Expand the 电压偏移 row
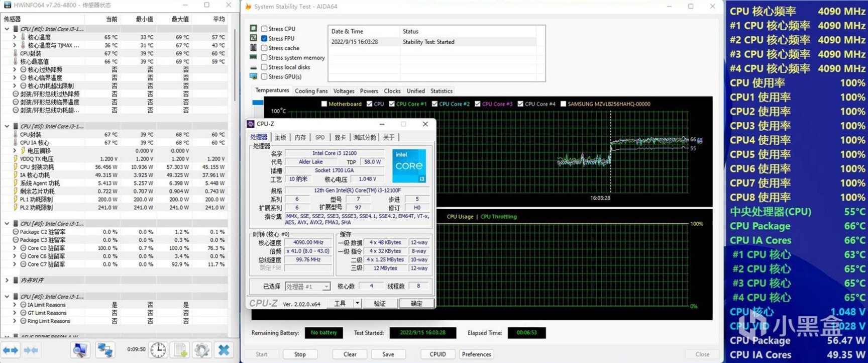The height and width of the screenshot is (363, 868). 15,150
